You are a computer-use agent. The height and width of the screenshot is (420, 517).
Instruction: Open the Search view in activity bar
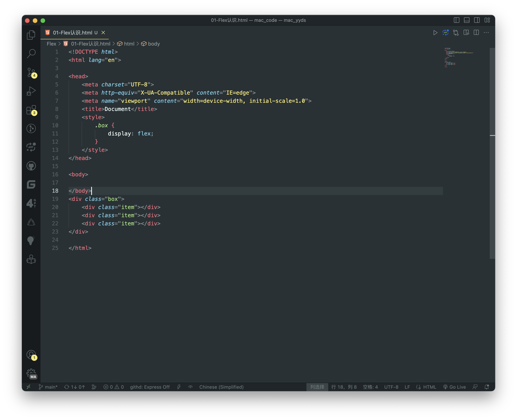[x=31, y=54]
